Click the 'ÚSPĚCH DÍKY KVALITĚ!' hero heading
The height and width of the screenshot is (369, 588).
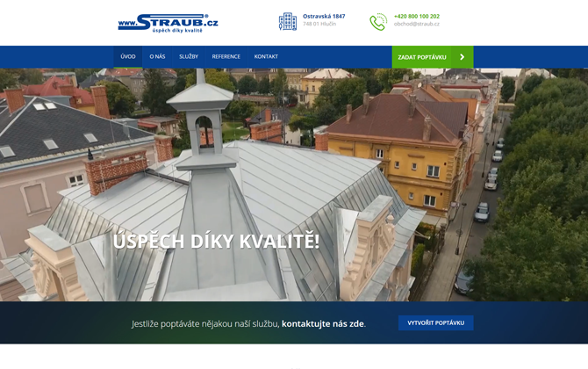(217, 242)
